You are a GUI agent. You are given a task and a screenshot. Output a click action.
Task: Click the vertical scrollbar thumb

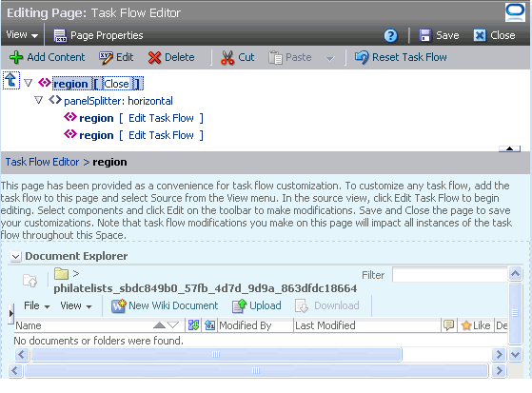click(x=516, y=313)
